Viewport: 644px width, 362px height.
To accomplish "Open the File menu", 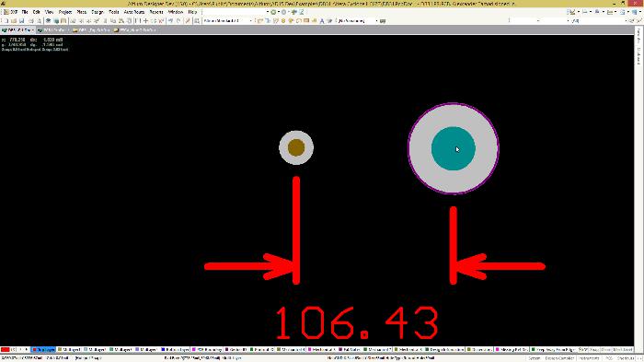I will pos(25,12).
